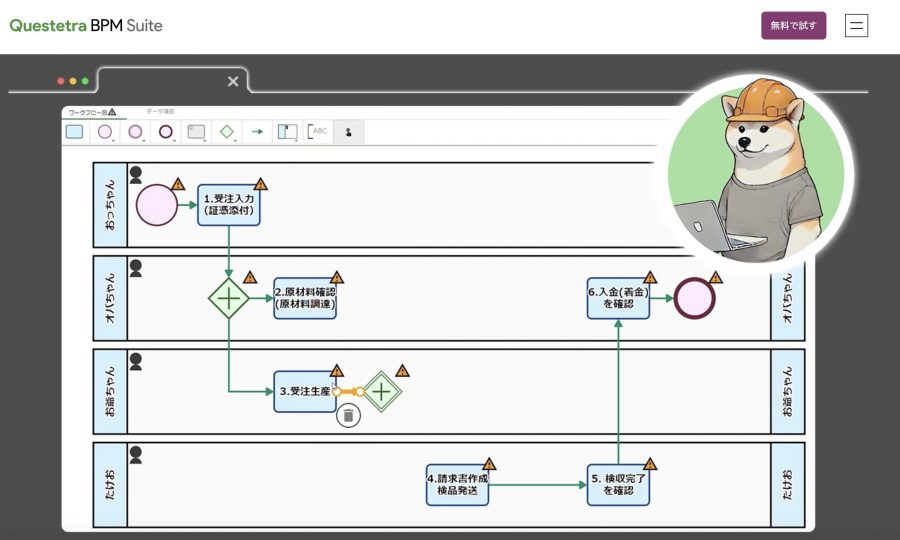Select the 2.原材料確認 task node
The width and height of the screenshot is (900, 540).
click(305, 298)
